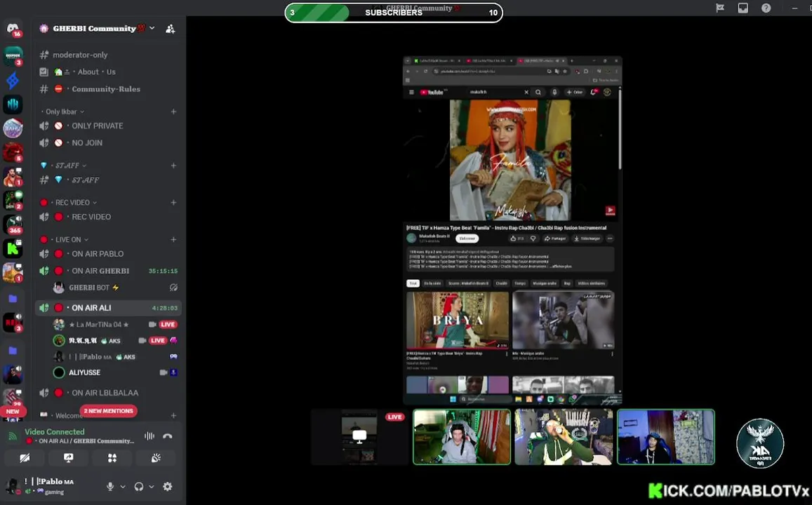Join the ONLY PRIVATE voice channel

[107, 126]
